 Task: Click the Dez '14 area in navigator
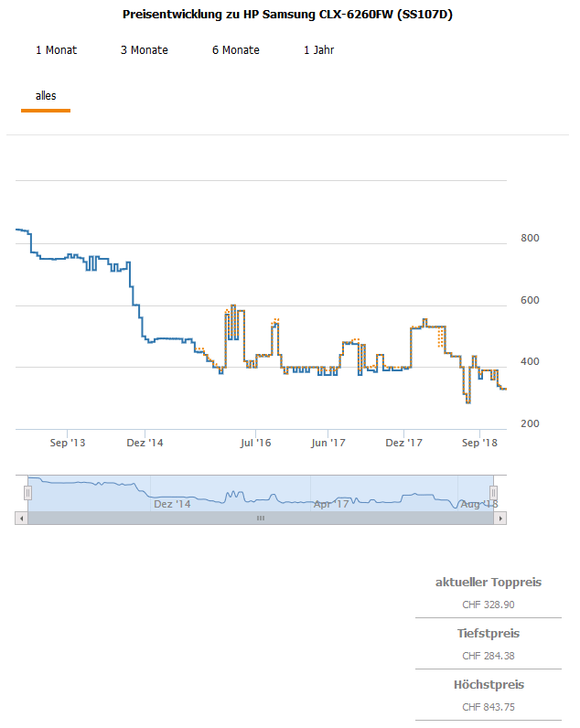172,503
